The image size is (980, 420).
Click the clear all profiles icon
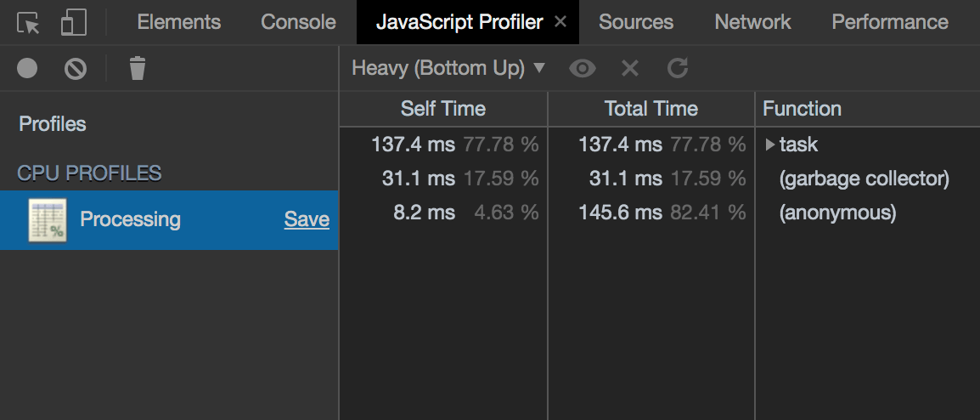pos(76,68)
